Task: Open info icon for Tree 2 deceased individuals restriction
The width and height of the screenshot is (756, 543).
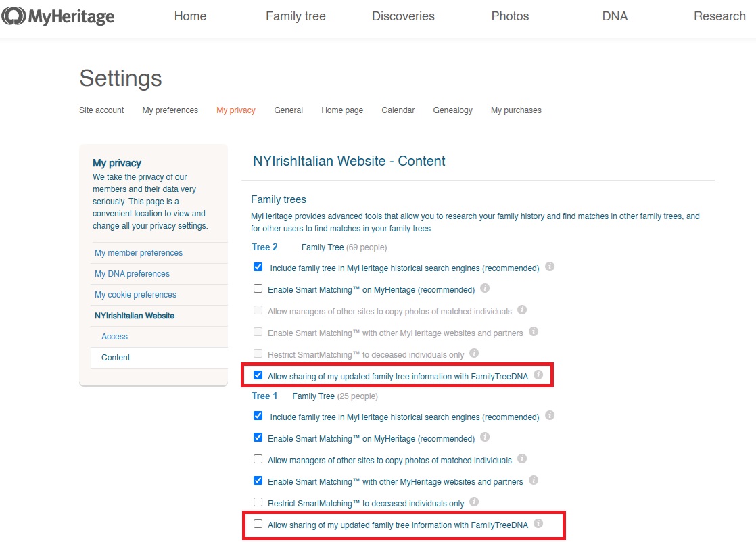Action: (x=474, y=354)
